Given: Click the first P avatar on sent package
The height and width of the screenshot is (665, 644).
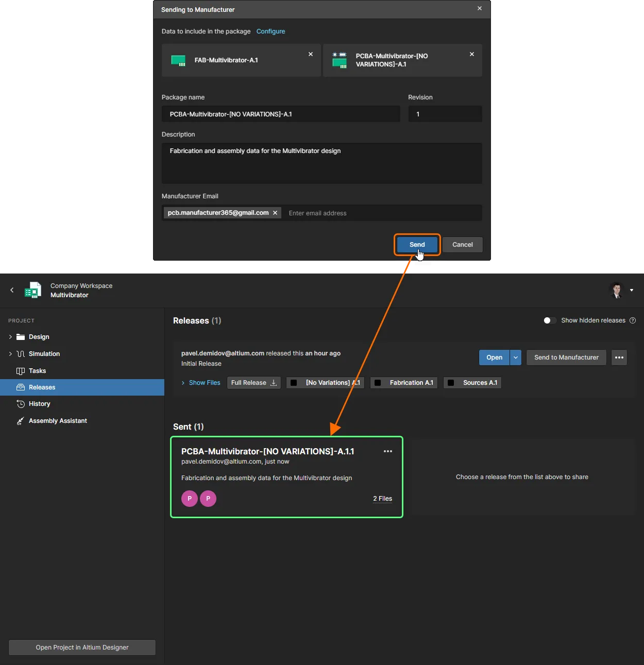Looking at the screenshot, I should (x=190, y=499).
